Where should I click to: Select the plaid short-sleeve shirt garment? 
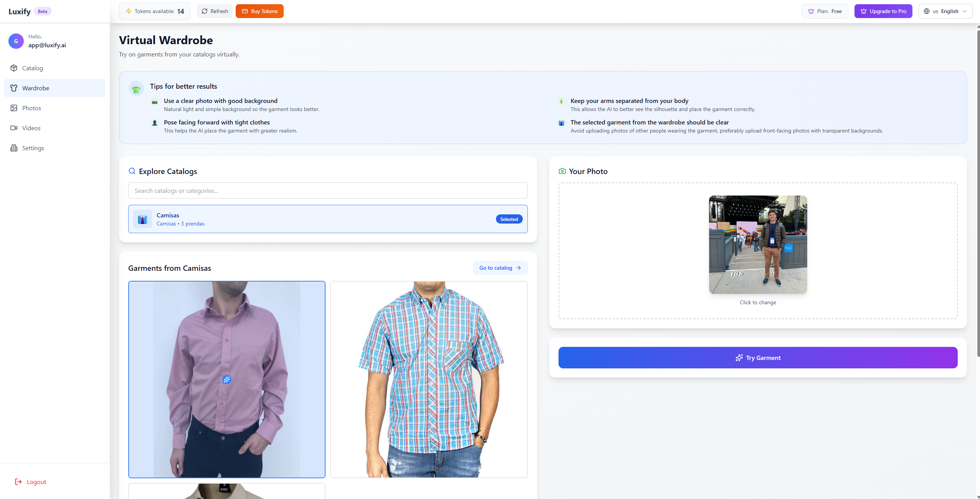[429, 380]
